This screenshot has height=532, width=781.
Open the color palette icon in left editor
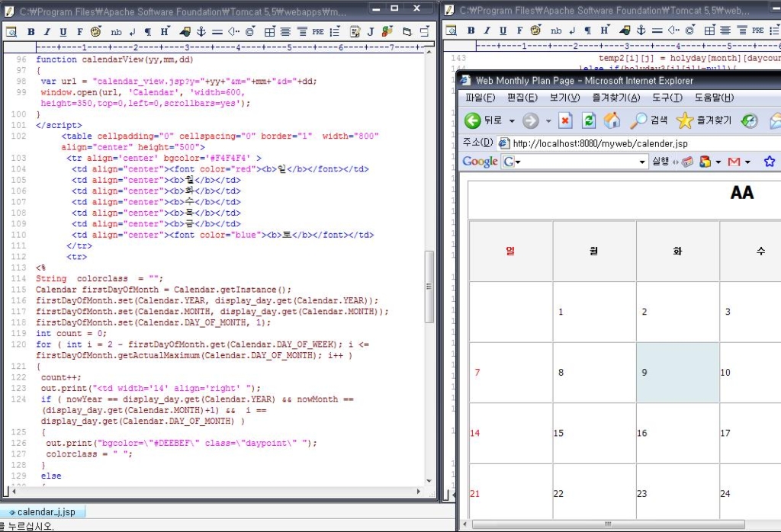(x=96, y=32)
